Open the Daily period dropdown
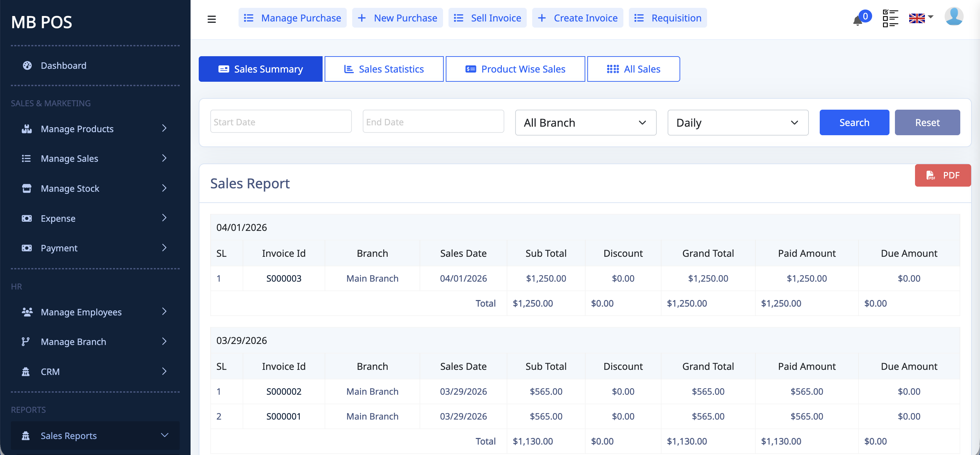 pyautogui.click(x=738, y=123)
